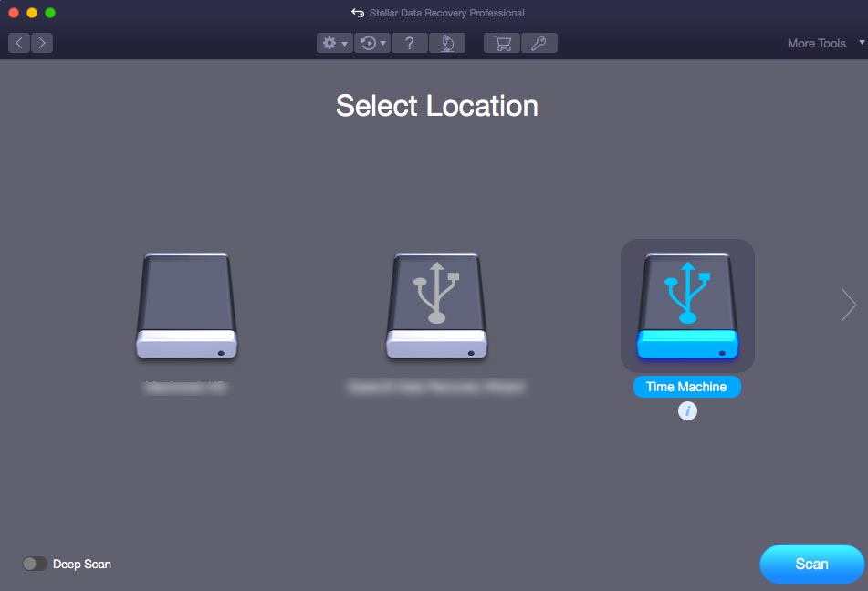Screen dimensions: 868x591
Task: Click the microscope monitor drive icon
Action: click(x=447, y=43)
